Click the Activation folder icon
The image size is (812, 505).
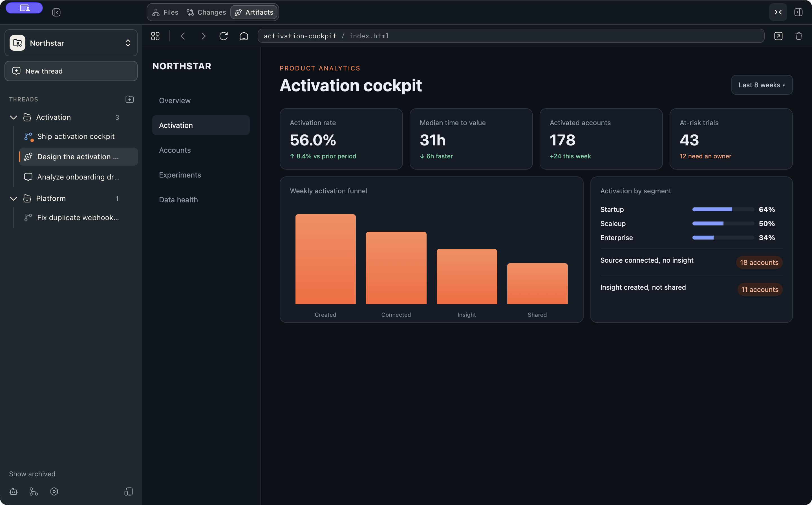tap(27, 117)
